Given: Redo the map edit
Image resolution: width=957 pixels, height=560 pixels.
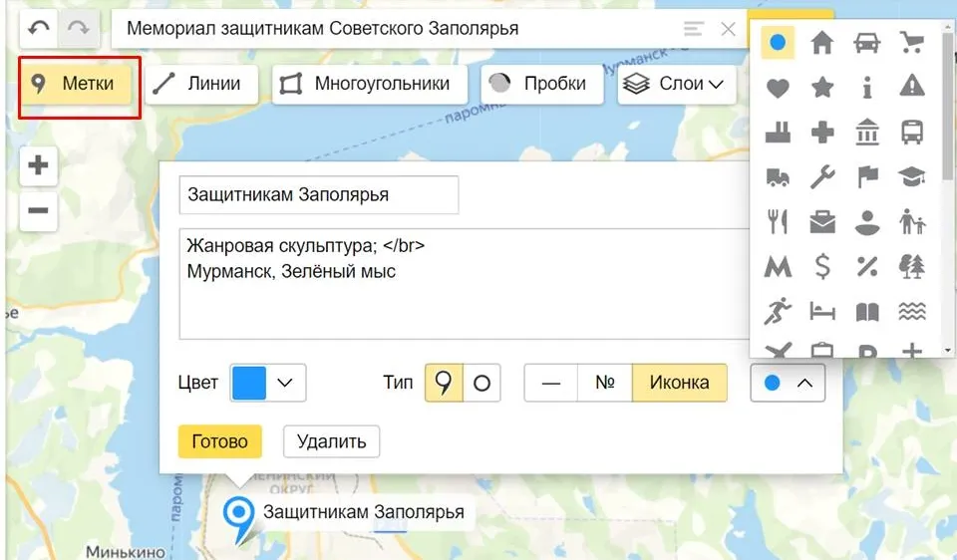Looking at the screenshot, I should coord(78,28).
